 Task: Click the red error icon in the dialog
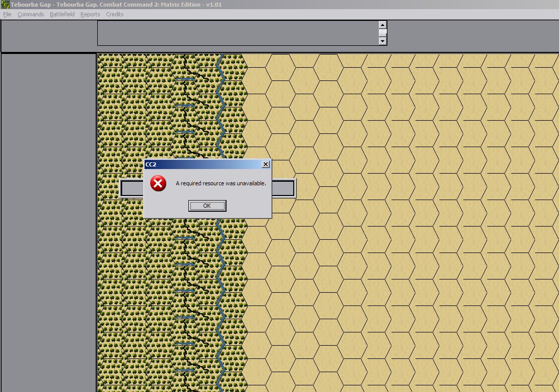[158, 183]
